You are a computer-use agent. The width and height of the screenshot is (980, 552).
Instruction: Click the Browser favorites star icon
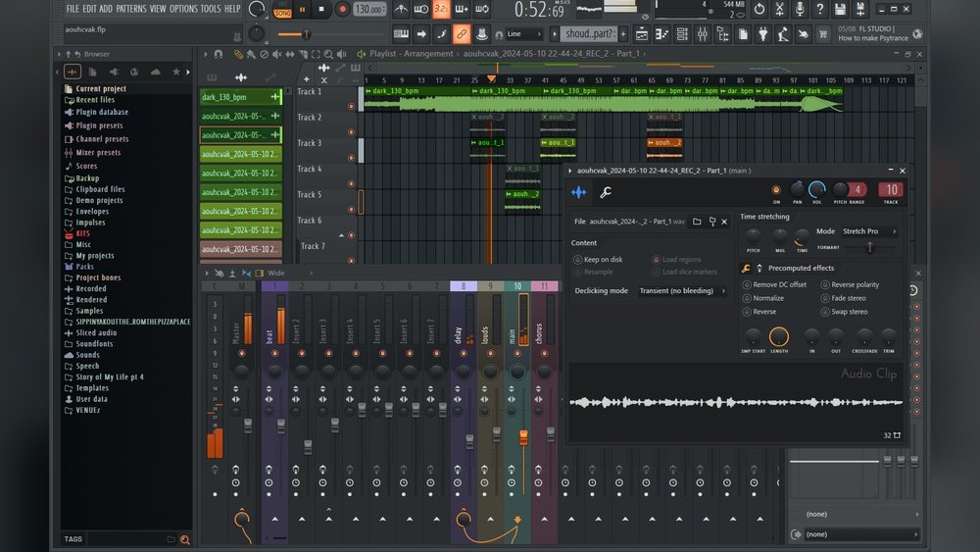pyautogui.click(x=176, y=72)
